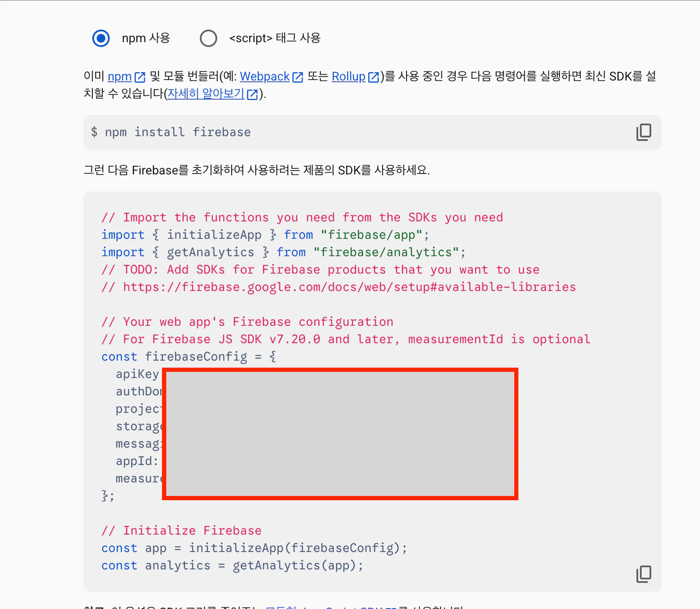
Task: Click the external-link icon next to Webpack
Action: tap(298, 77)
